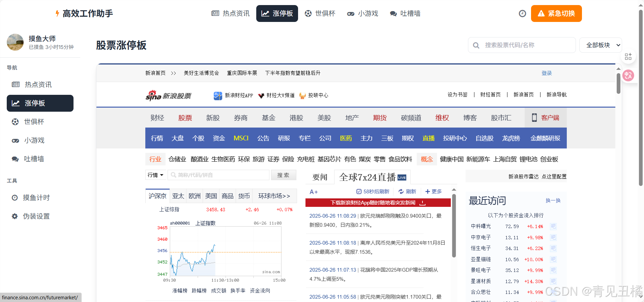
Task: Click the 新浪股票 sina logo
Action: pos(168,95)
